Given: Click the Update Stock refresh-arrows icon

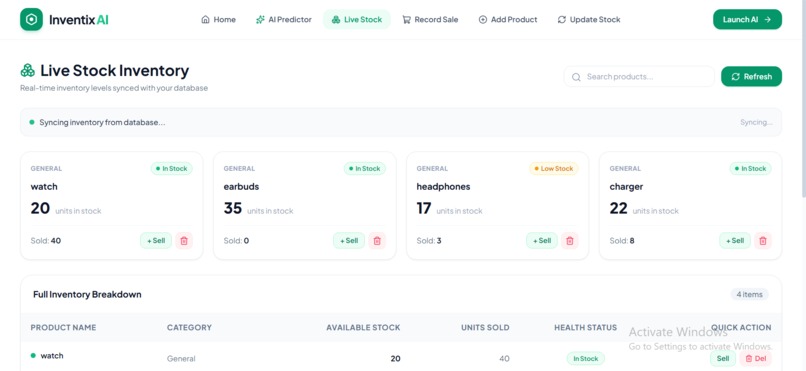Looking at the screenshot, I should tap(562, 20).
